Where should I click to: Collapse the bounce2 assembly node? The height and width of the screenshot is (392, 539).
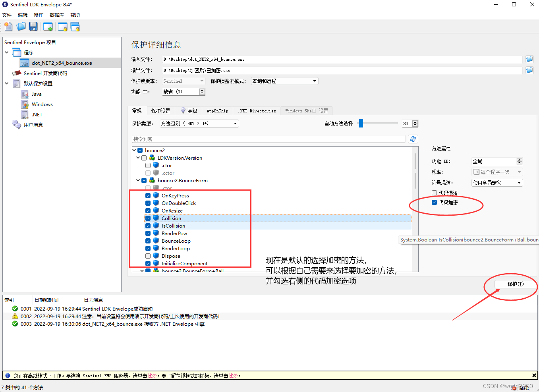(134, 150)
